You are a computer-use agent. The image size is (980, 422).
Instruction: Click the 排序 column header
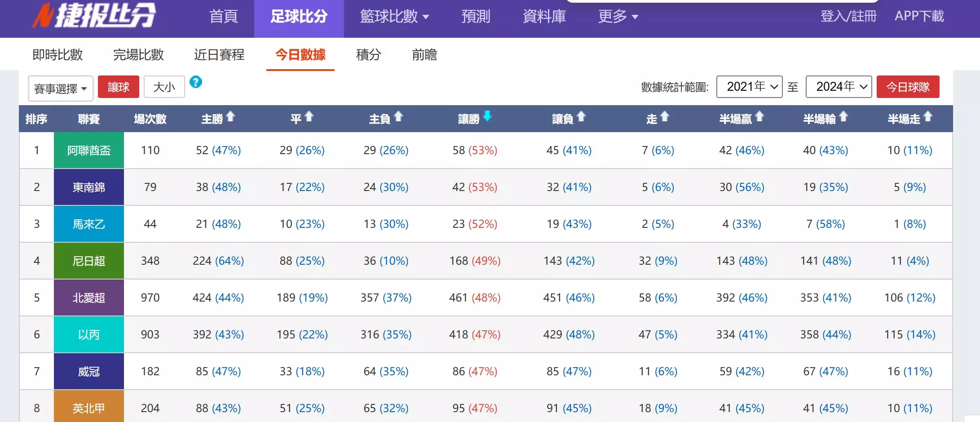[36, 119]
